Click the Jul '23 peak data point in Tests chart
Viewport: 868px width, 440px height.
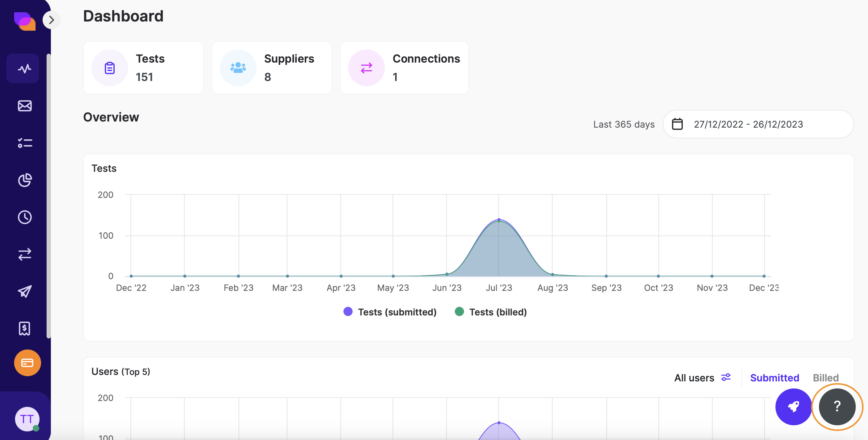point(499,220)
